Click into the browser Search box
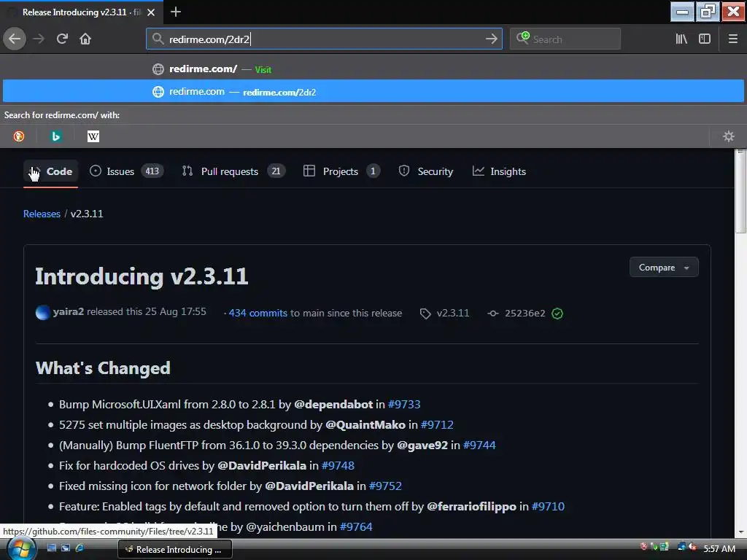This screenshot has width=747, height=560. click(565, 39)
